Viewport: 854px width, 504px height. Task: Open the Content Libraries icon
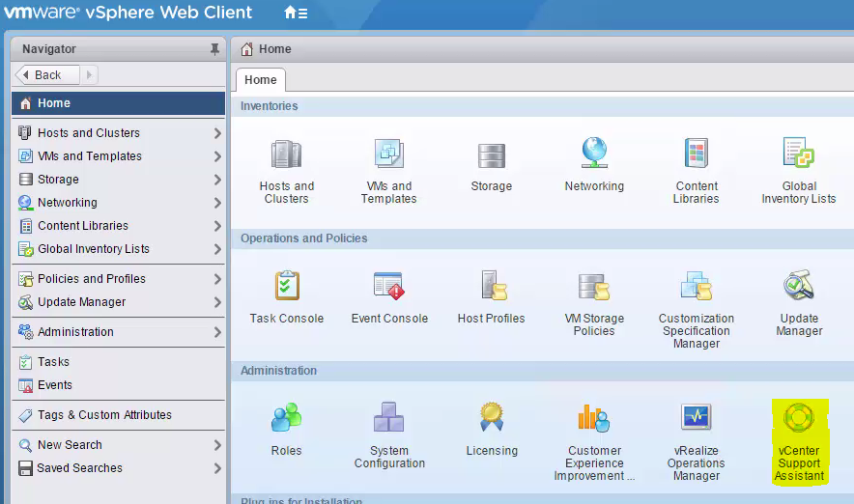point(697,154)
